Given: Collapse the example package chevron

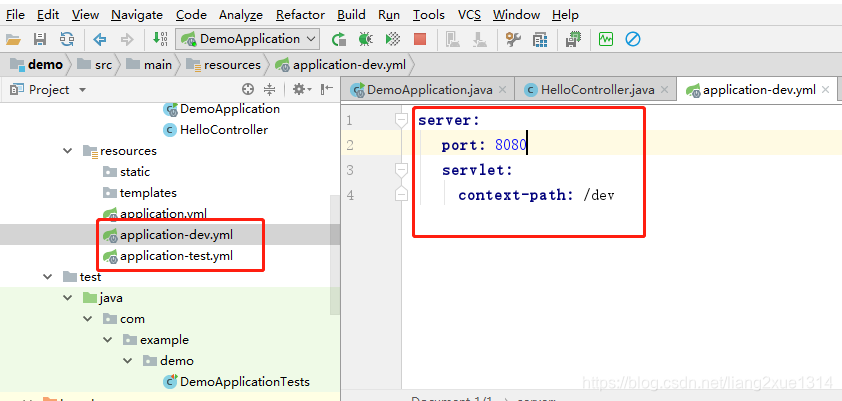Looking at the screenshot, I should [x=108, y=340].
